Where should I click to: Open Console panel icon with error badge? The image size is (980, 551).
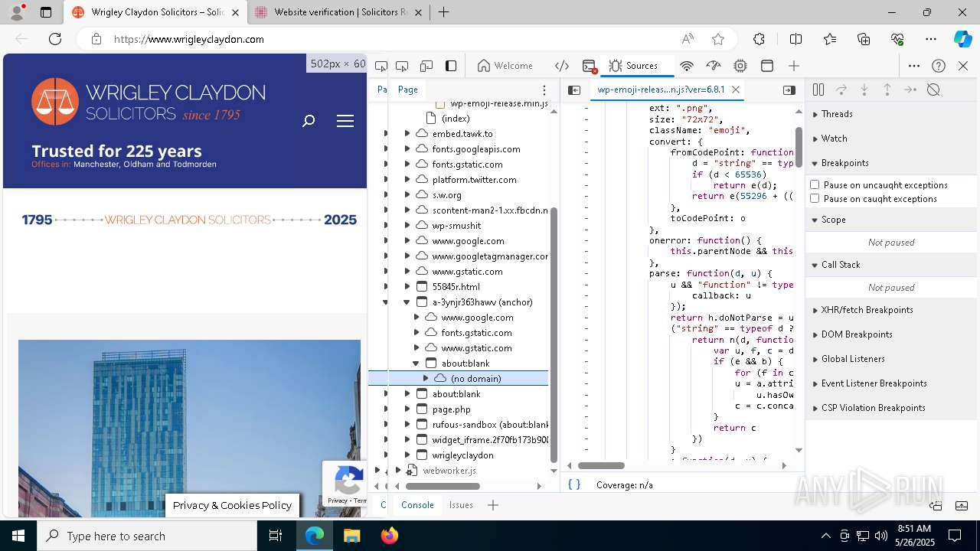(x=589, y=66)
